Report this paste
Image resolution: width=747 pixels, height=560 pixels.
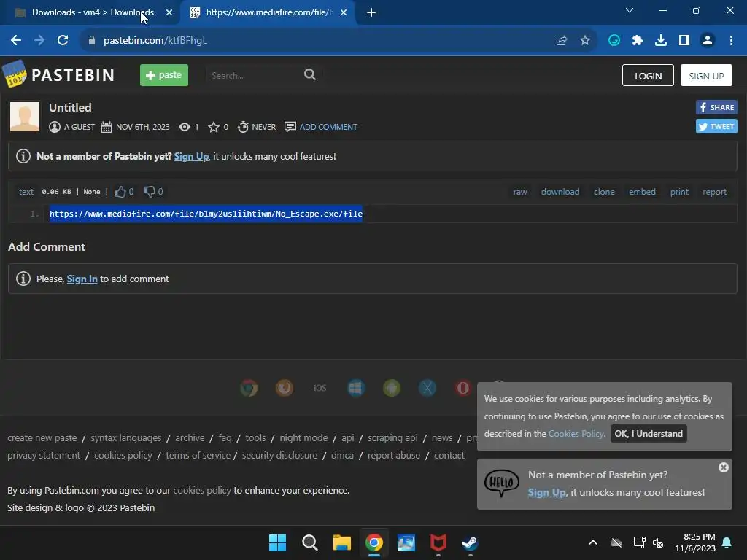(714, 192)
